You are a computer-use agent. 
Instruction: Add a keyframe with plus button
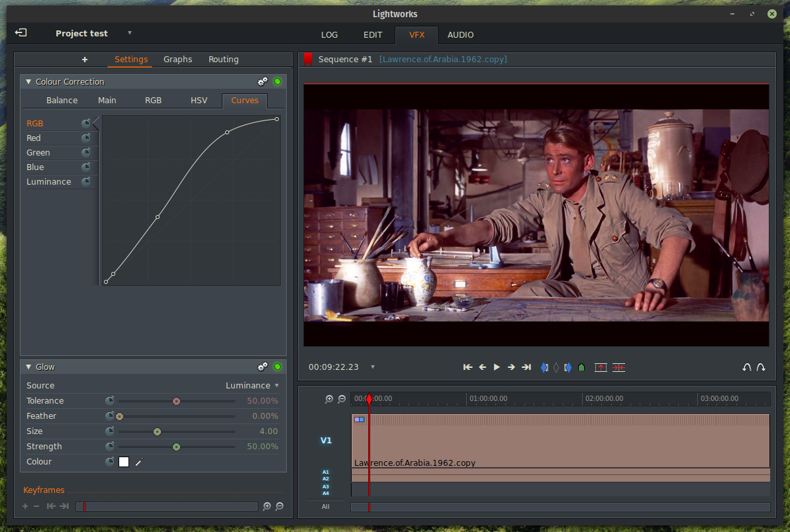(25, 506)
